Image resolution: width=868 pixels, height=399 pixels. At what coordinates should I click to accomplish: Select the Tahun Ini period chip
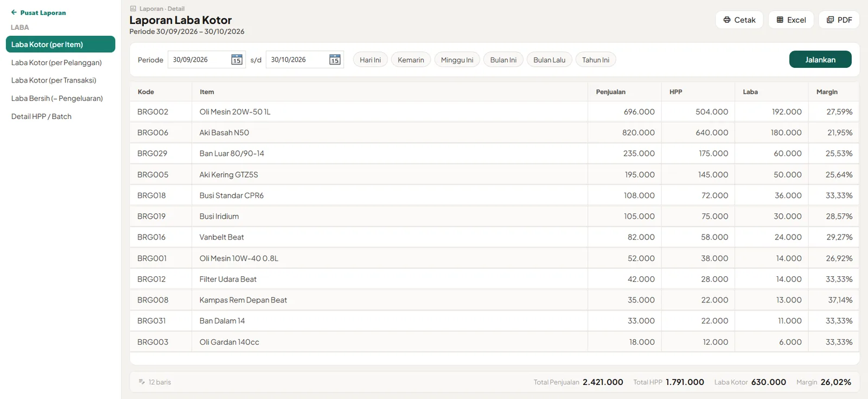(596, 60)
